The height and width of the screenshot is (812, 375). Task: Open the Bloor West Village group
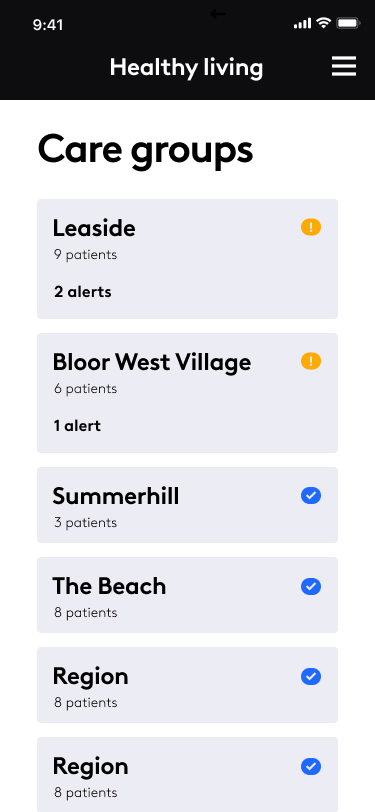[188, 393]
